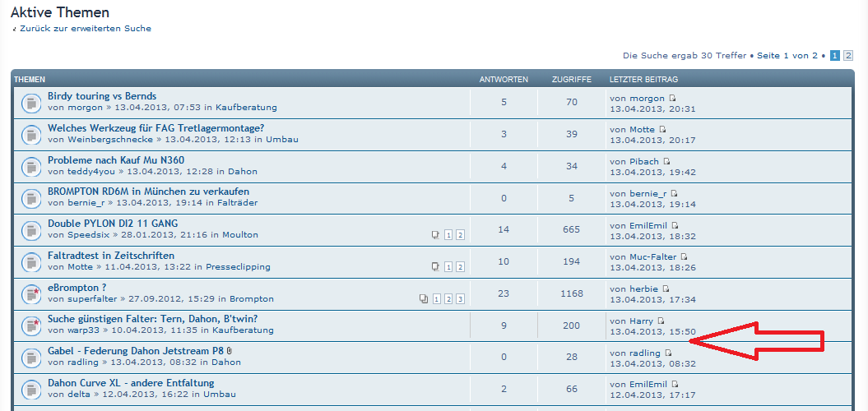Viewport: 868px width, 411px height.
Task: Click paperclip attachment icon beside Gabel Federung topic
Action: [x=230, y=351]
